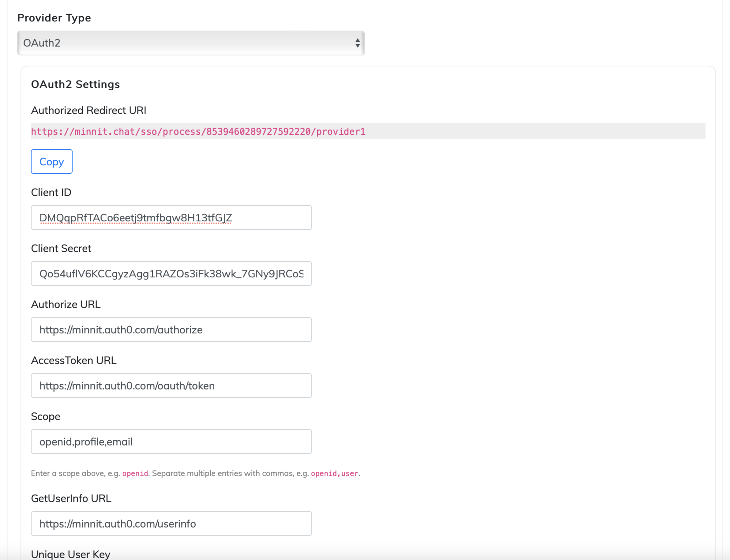Select the Authorized Redirect URI text
The height and width of the screenshot is (560, 730).
198,132
